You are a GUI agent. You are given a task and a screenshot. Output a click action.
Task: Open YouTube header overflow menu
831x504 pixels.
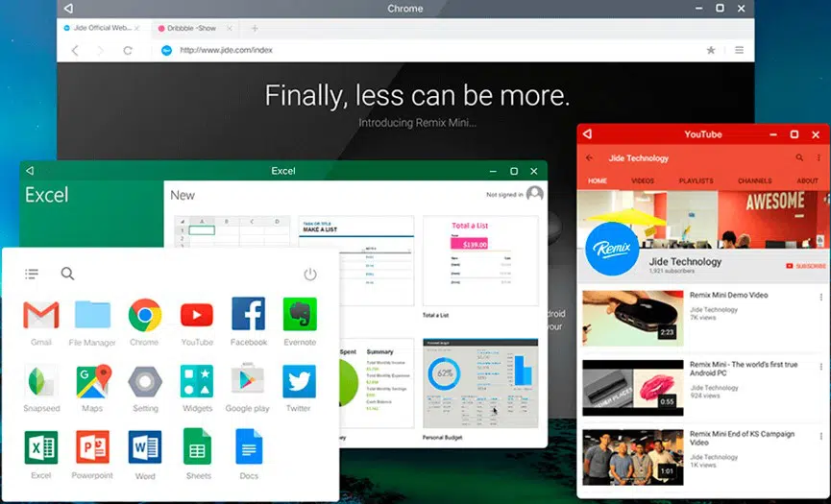[x=819, y=157]
